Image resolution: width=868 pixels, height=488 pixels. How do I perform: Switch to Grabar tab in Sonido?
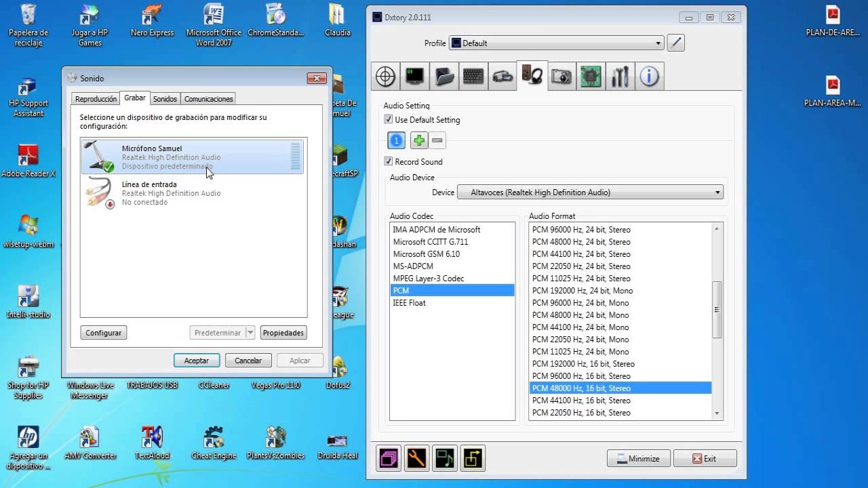tap(135, 98)
